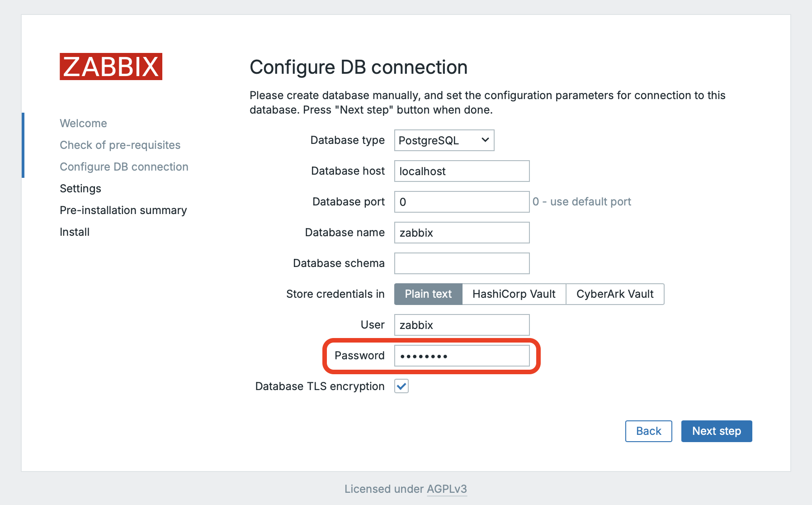Click the Settings step in sidebar
This screenshot has width=812, height=505.
point(80,189)
